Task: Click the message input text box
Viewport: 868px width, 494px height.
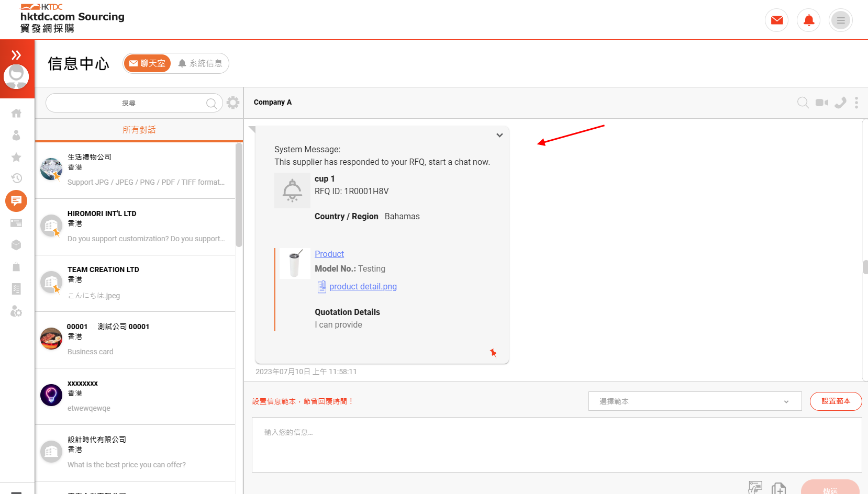Action: point(557,445)
